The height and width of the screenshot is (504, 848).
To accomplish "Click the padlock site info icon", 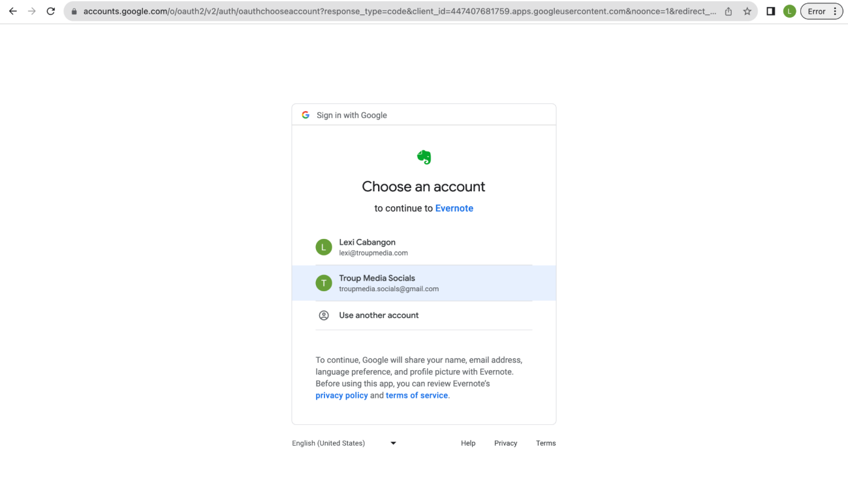I will 74,12.
